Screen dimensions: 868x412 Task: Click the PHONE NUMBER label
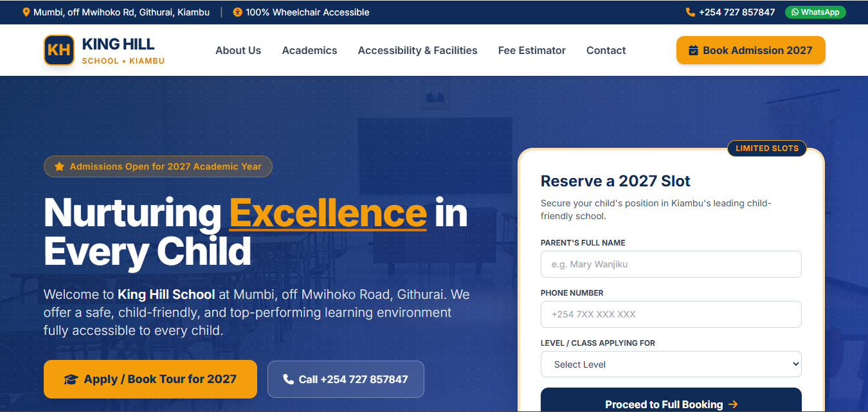[x=572, y=293]
